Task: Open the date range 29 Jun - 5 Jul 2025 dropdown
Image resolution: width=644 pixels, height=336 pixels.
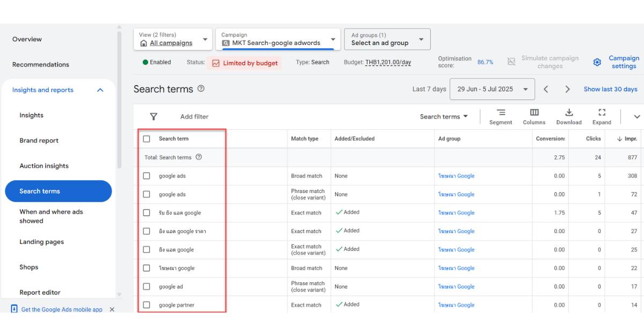Action: coord(492,89)
